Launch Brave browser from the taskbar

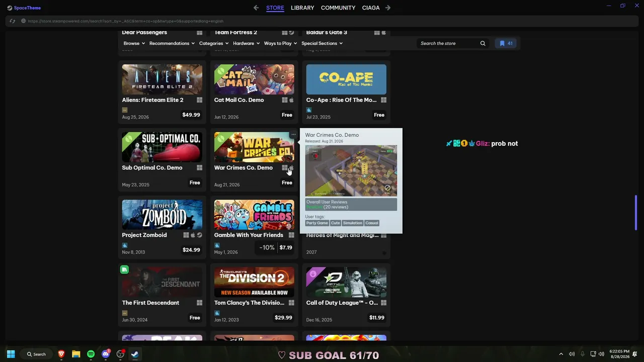[61, 354]
